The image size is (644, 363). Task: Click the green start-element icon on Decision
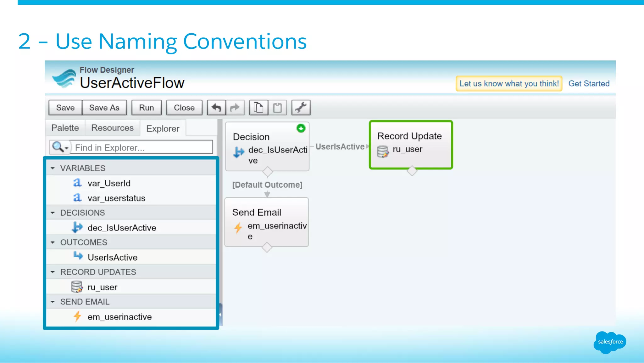coord(301,128)
